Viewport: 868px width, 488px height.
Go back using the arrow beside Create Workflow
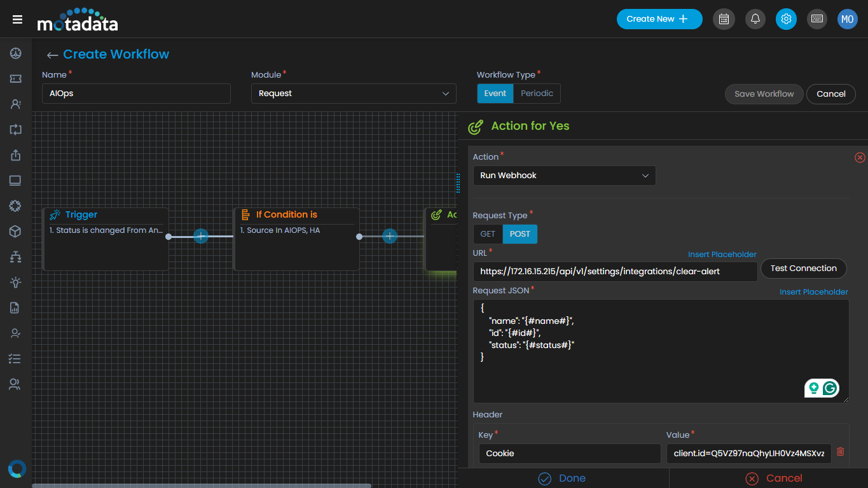click(x=52, y=55)
